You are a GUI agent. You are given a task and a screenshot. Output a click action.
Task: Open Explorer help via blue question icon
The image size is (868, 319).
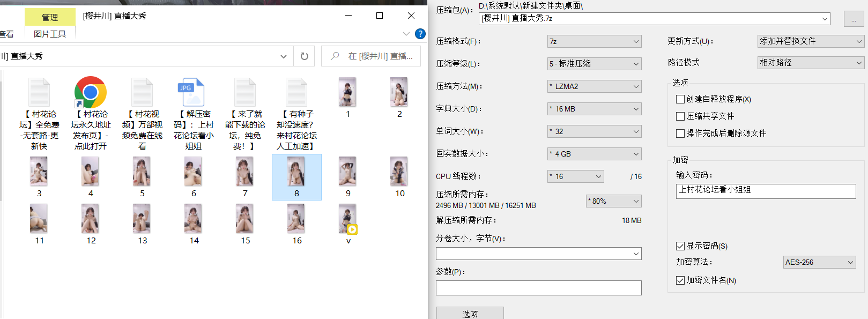[x=420, y=34]
